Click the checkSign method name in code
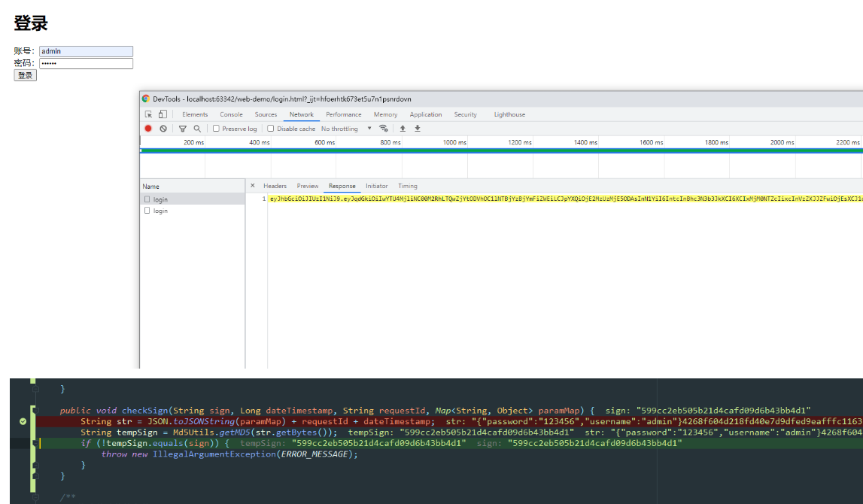This screenshot has width=863, height=504. [144, 411]
